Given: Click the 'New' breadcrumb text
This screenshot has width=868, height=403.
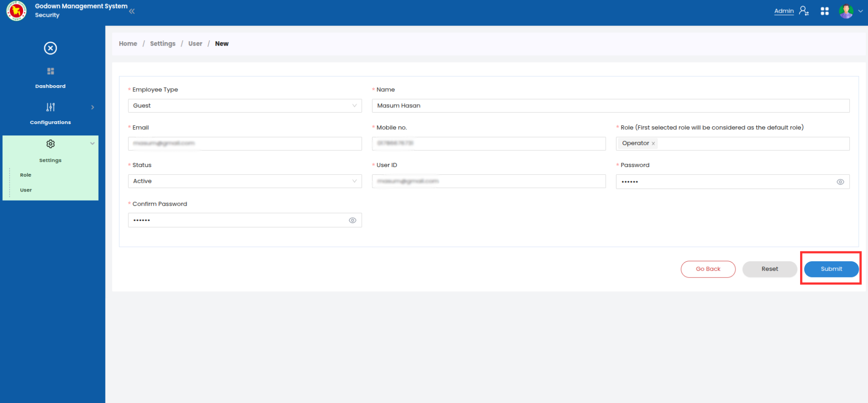Looking at the screenshot, I should click(222, 43).
